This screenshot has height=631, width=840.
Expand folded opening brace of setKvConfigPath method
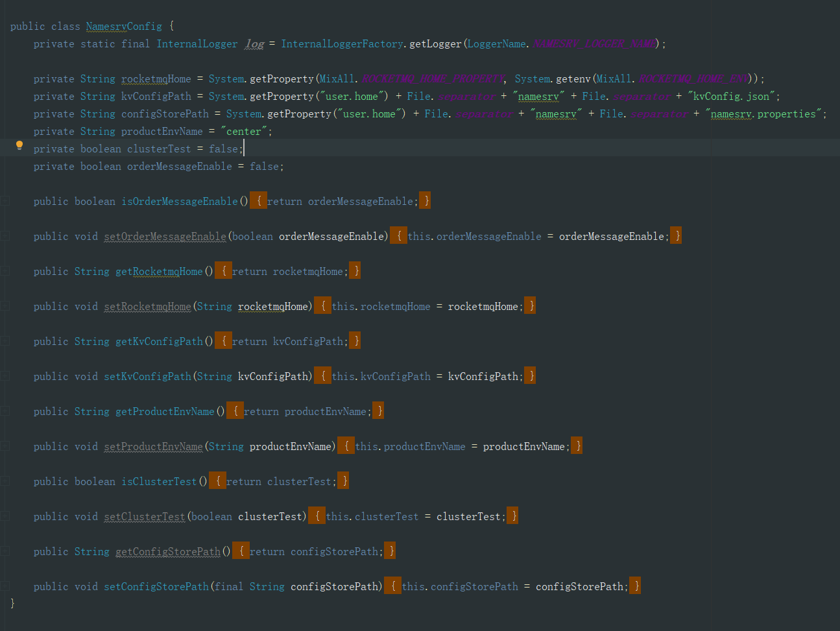coord(322,376)
